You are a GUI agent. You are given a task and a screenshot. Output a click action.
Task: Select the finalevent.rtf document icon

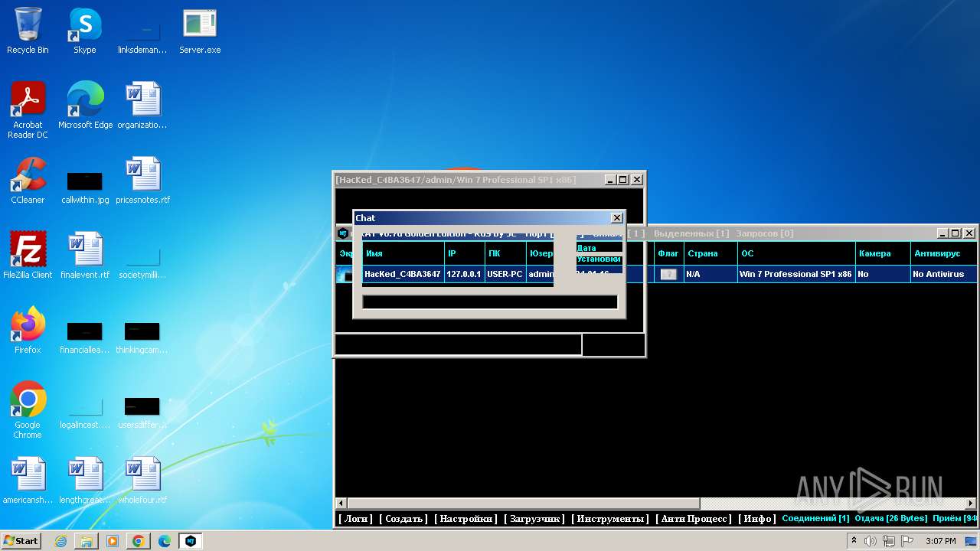tap(85, 256)
